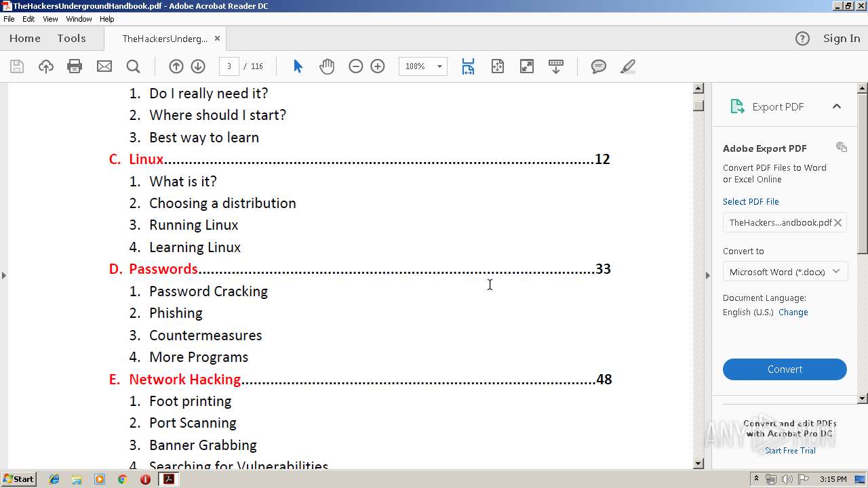868x488 pixels.
Task: Launch Google Chrome from the taskbar
Action: click(x=122, y=479)
